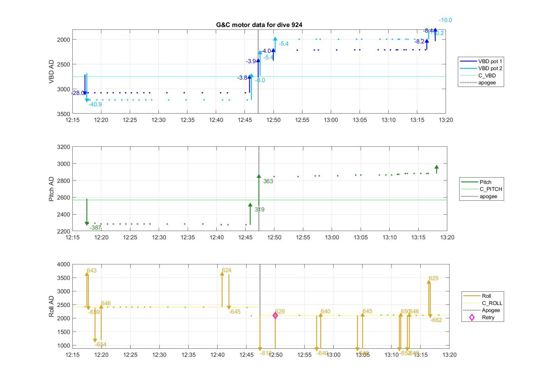Click the '-4.0' data label
Screen dimensions: 557x392
click(266, 51)
